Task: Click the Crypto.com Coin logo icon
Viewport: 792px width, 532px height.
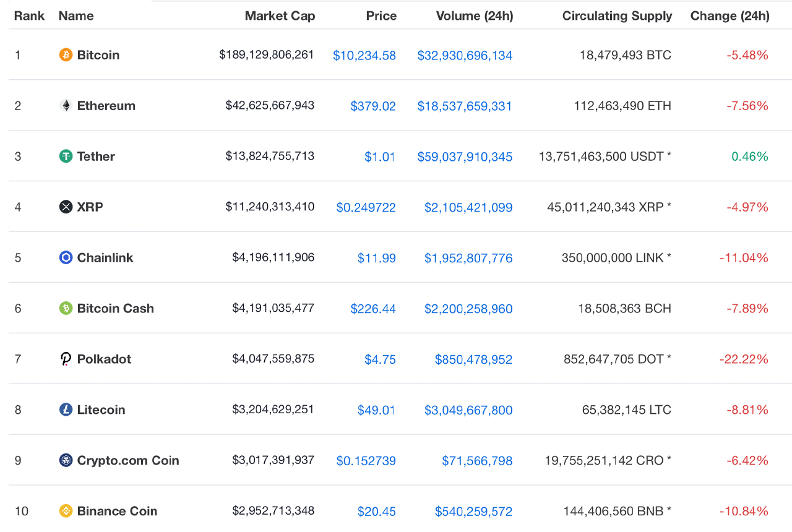Action: pyautogui.click(x=66, y=461)
